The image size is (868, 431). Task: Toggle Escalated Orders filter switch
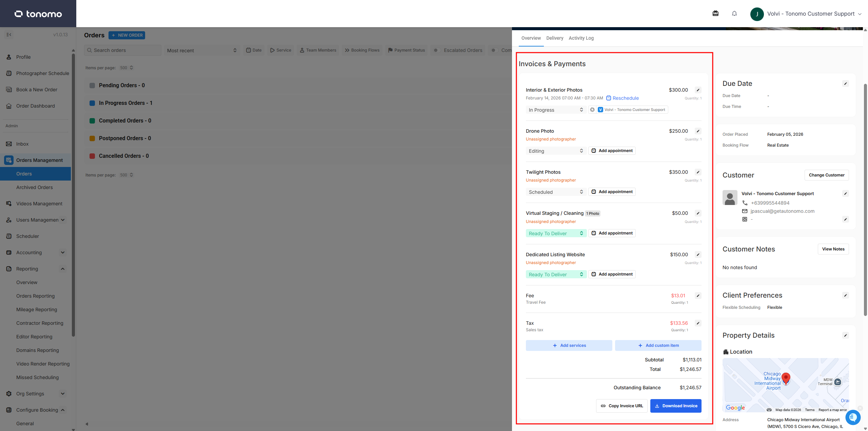[x=437, y=50]
